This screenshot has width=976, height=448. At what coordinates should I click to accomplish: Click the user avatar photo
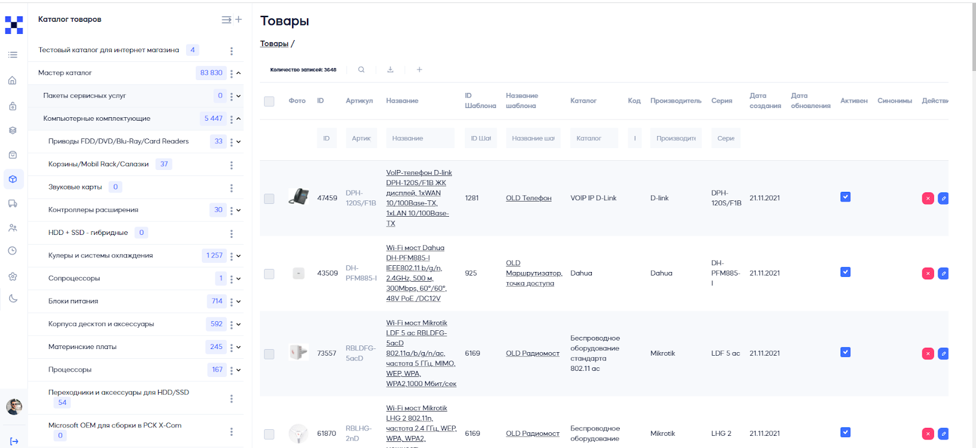point(14,407)
